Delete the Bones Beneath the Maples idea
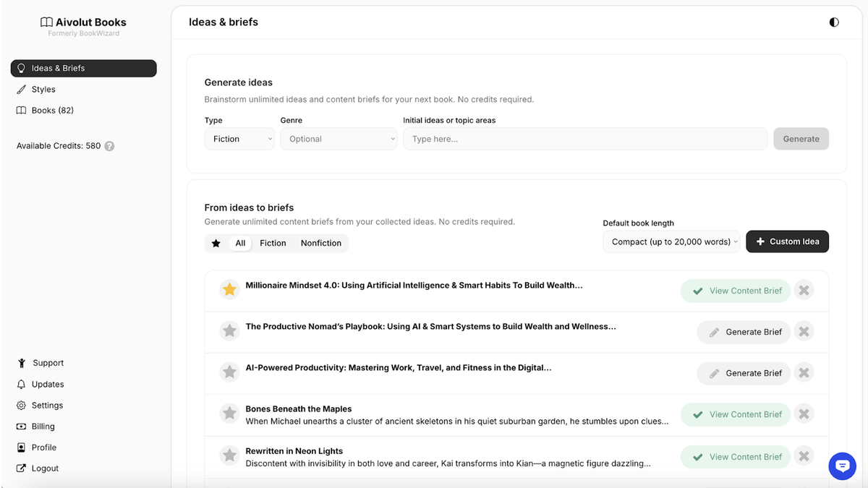Image resolution: width=868 pixels, height=488 pixels. tap(804, 414)
